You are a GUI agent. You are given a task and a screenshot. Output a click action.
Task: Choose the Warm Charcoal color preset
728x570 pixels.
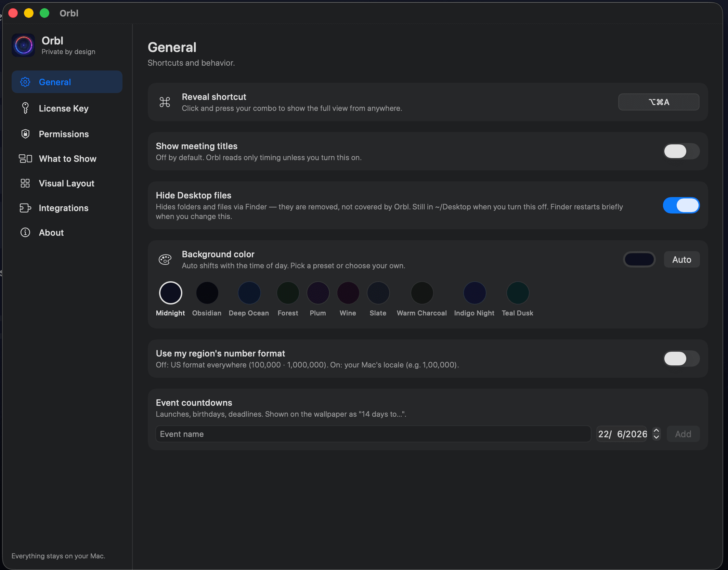point(422,293)
